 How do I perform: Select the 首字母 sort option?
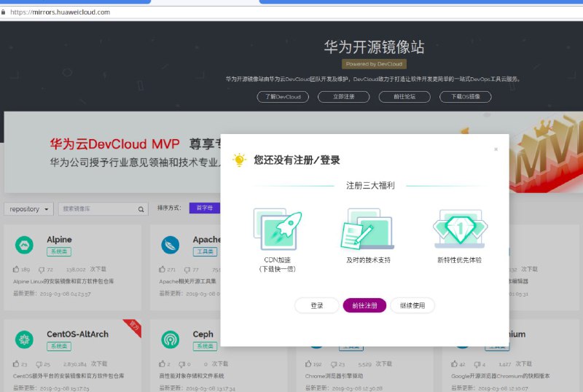pyautogui.click(x=205, y=208)
